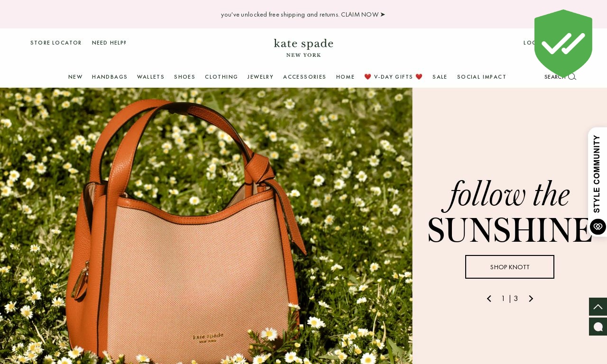607x364 pixels.
Task: Go to previous slide with left chevron
Action: coord(489,299)
